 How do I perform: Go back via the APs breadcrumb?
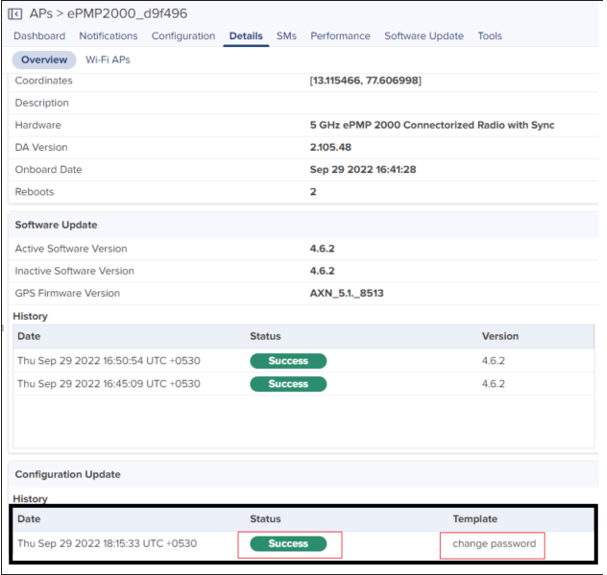pos(41,14)
